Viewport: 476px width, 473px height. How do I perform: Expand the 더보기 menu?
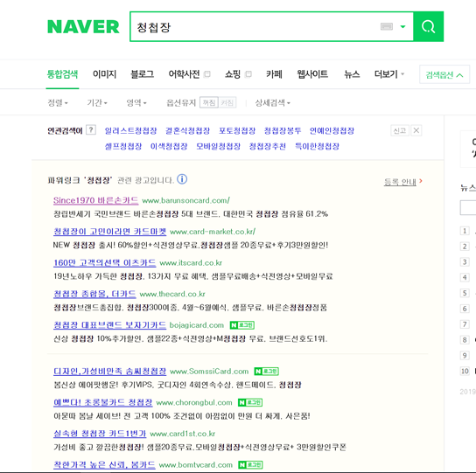coord(388,74)
